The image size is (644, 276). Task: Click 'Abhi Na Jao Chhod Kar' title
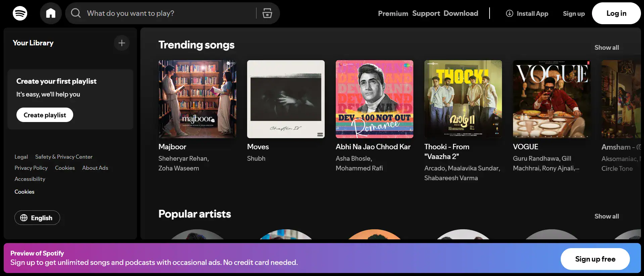(x=373, y=147)
